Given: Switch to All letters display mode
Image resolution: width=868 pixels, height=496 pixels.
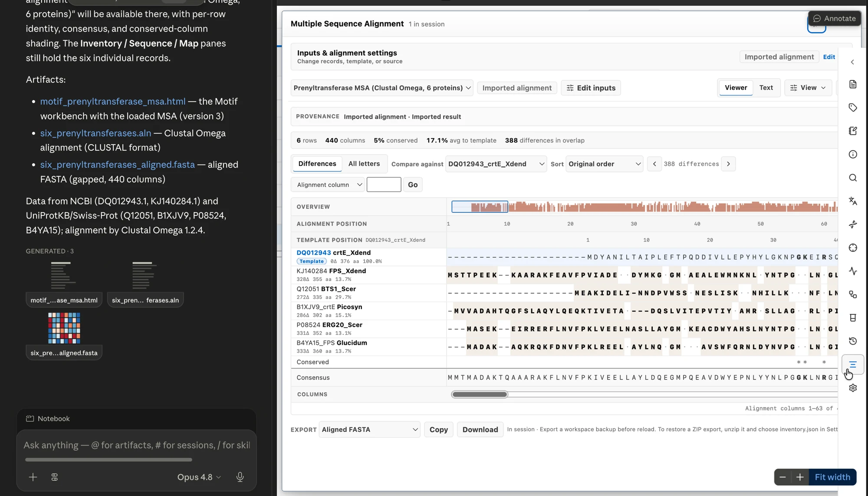Looking at the screenshot, I should pos(364,164).
